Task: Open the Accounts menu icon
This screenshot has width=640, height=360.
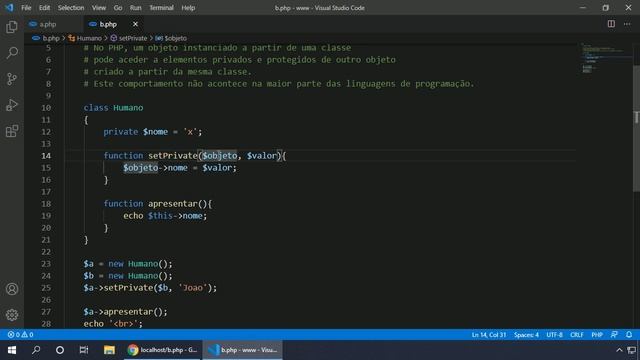Action: 12,289
